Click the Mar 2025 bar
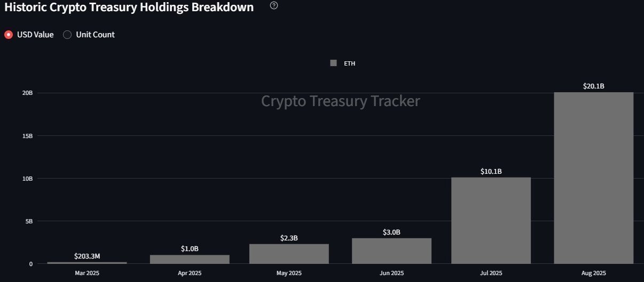This screenshot has height=282, width=644. pyautogui.click(x=87, y=263)
